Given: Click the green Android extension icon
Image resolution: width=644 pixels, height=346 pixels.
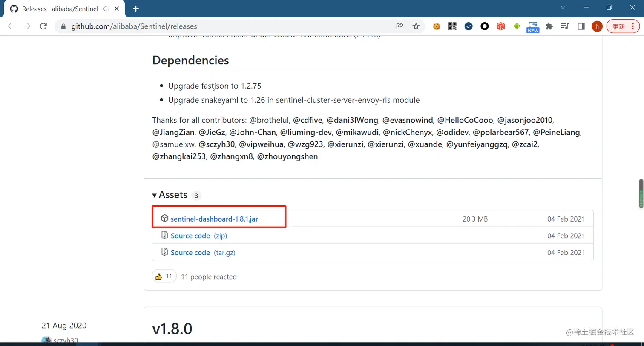Looking at the screenshot, I should [x=517, y=26].
